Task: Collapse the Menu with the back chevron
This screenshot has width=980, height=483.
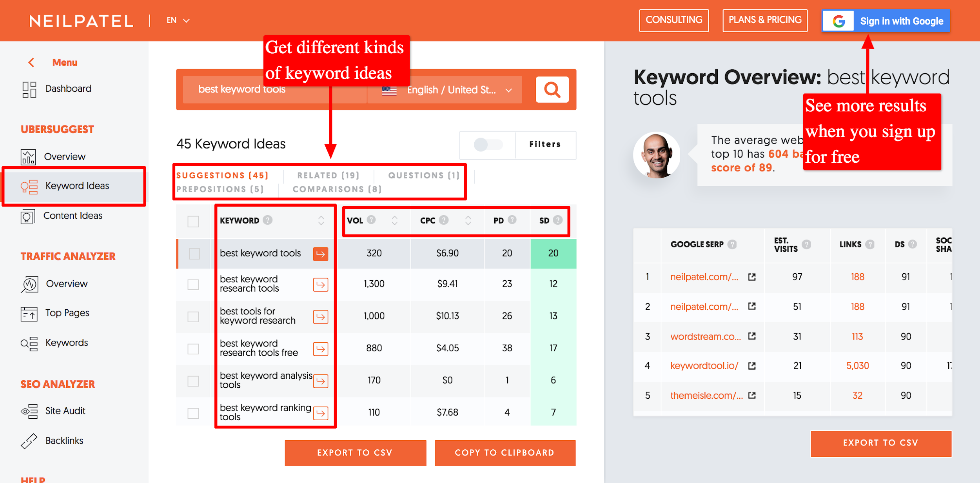Action: click(31, 62)
